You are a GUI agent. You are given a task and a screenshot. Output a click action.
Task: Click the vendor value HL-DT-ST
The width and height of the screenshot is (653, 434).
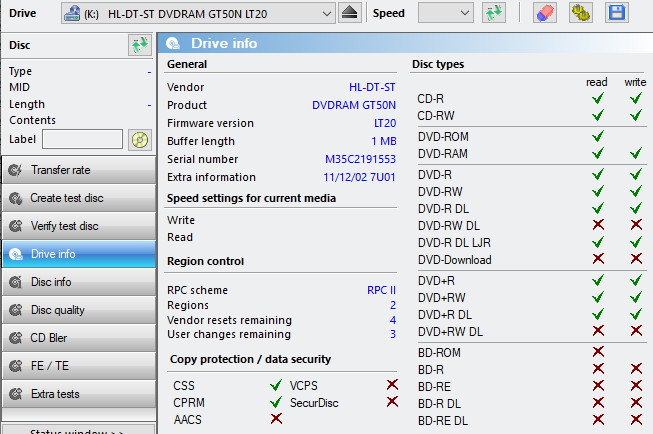coord(372,87)
